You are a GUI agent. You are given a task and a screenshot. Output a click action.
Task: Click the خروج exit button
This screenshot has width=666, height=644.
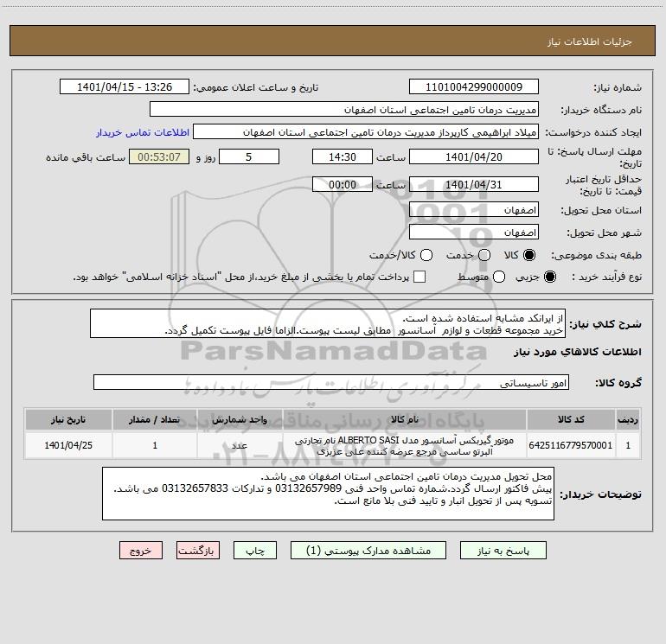click(x=141, y=551)
